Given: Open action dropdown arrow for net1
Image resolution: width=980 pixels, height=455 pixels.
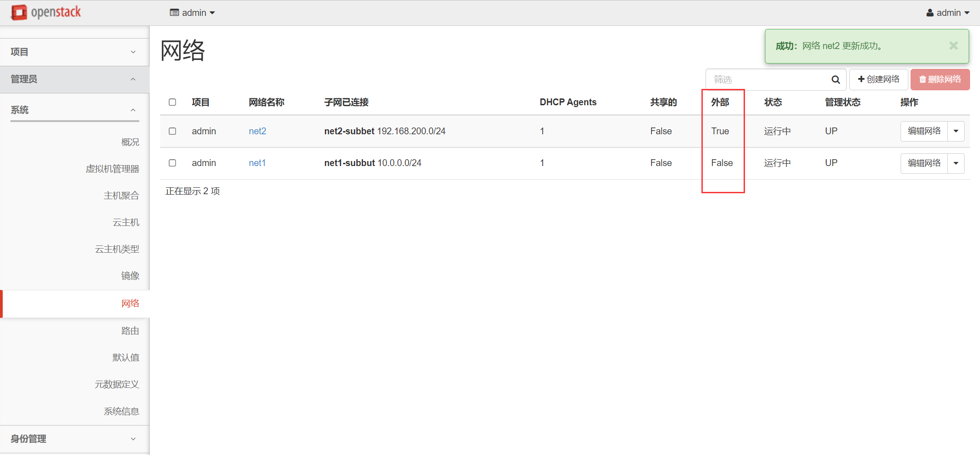Looking at the screenshot, I should [956, 163].
